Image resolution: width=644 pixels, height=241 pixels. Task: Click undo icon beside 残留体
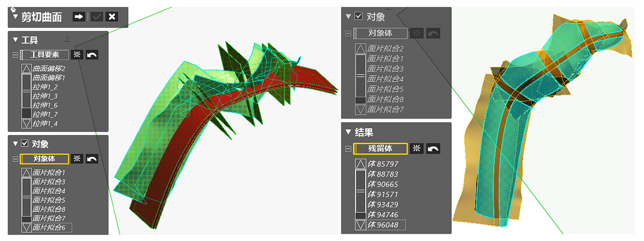tap(433, 149)
